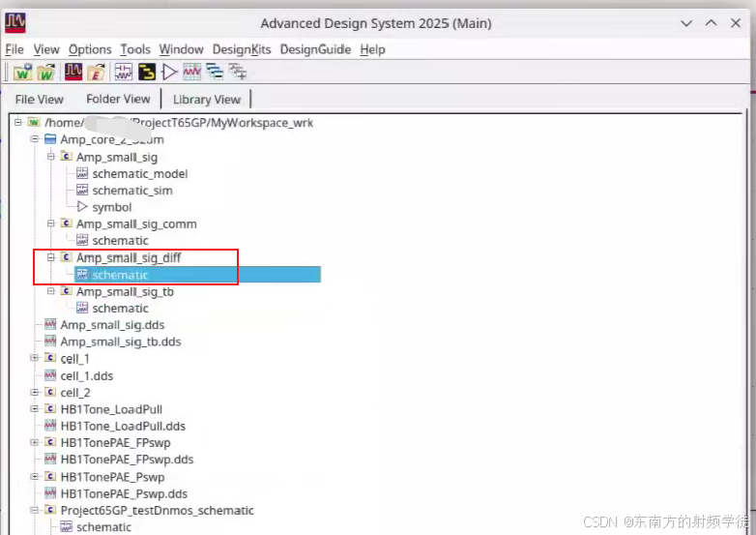Select the cell_1 cell name
The width and height of the screenshot is (756, 535).
(74, 358)
